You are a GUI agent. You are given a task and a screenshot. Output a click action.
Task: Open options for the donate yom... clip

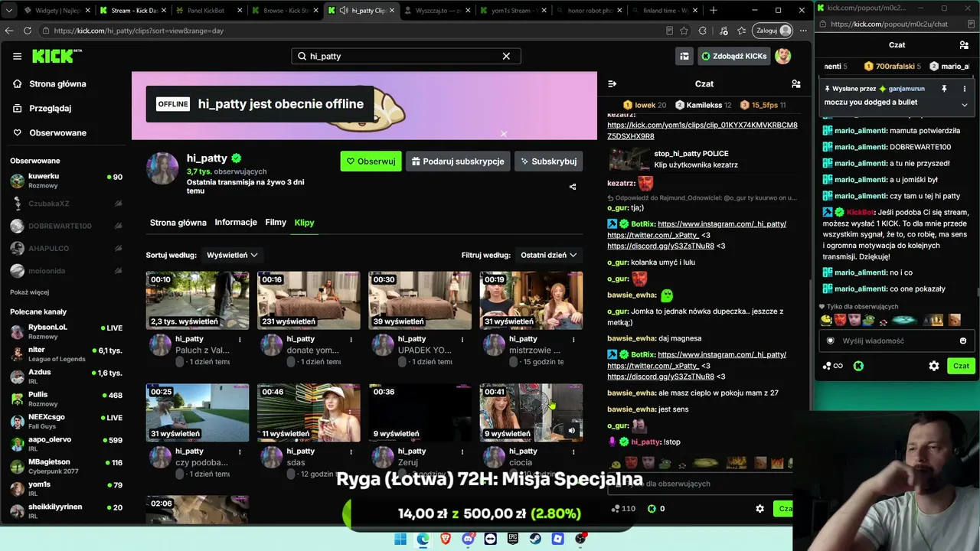pos(351,339)
